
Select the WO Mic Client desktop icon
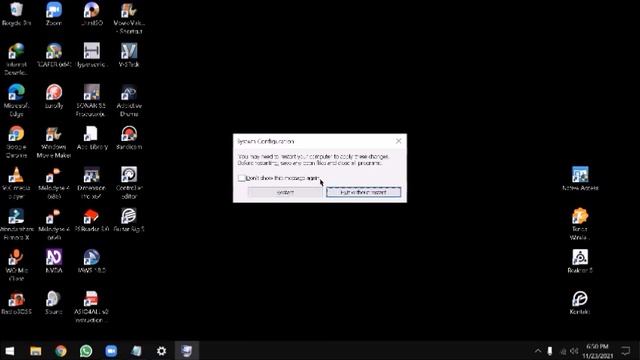point(16,265)
